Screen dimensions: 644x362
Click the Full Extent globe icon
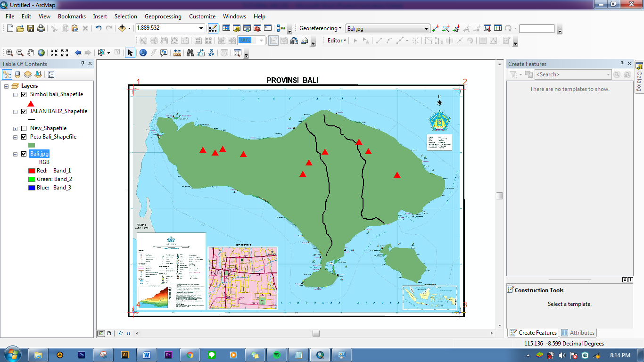click(41, 52)
